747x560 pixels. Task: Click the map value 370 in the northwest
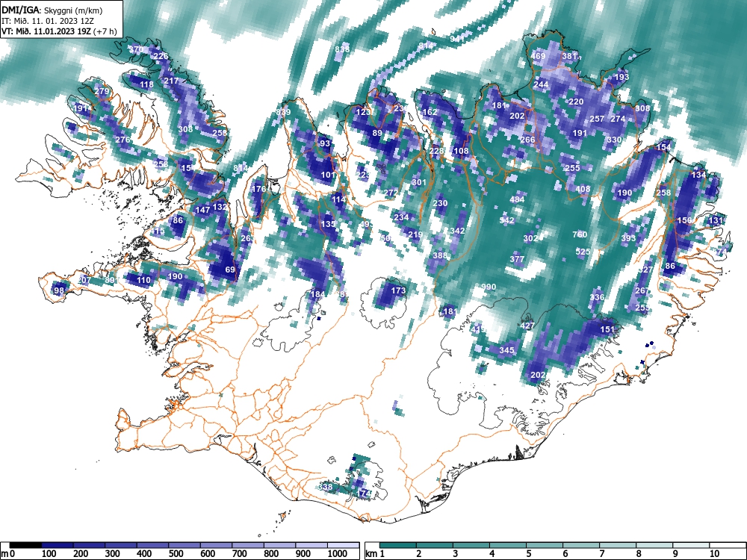pos(136,49)
